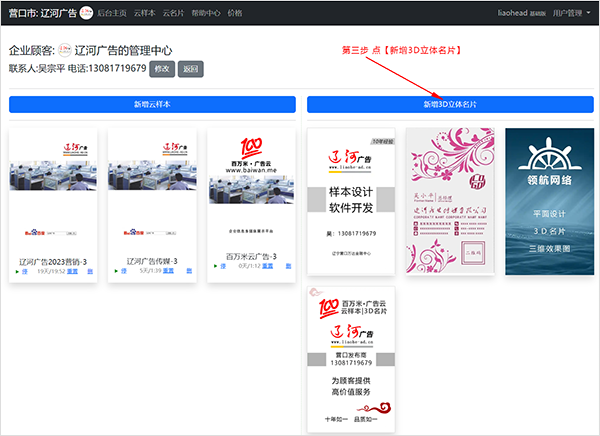Click 删 link on 辽河广告传媒-3 card
600x436 pixels.
(x=189, y=271)
